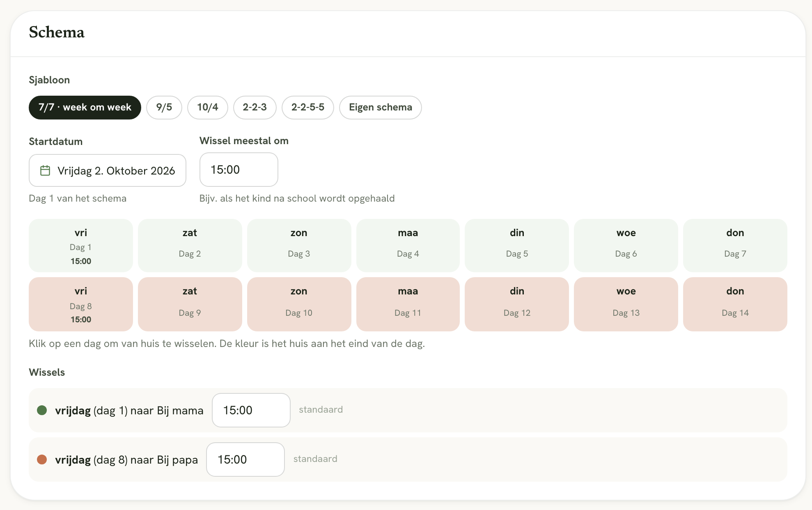Click the calendar icon in Startdatum field

45,170
